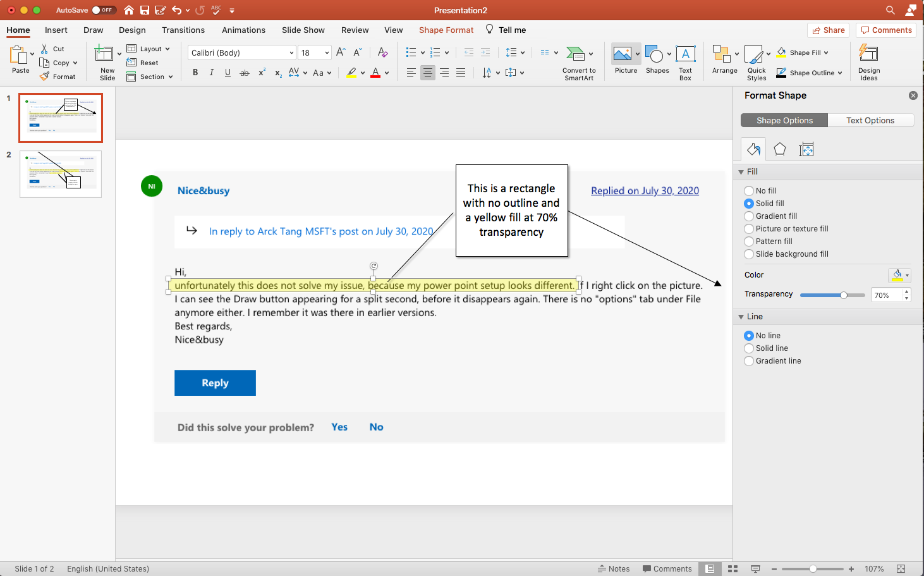Select the Solid fill option

[749, 204]
